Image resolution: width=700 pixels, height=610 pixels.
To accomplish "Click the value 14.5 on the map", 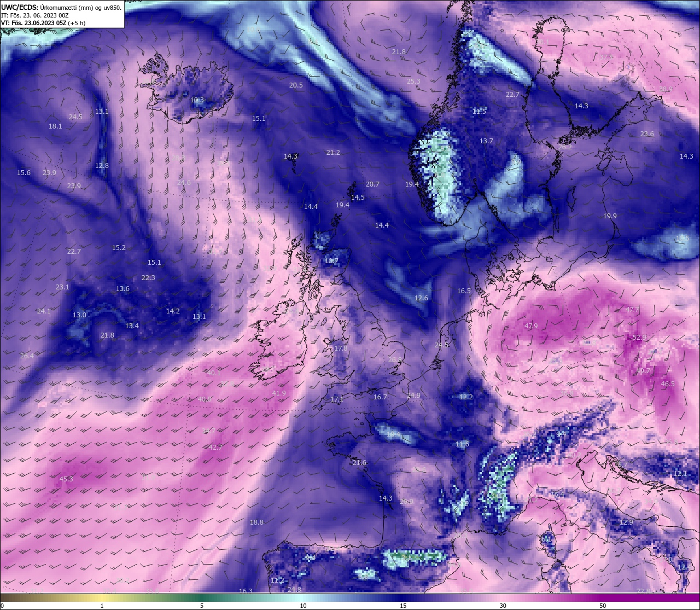I will 358,197.
